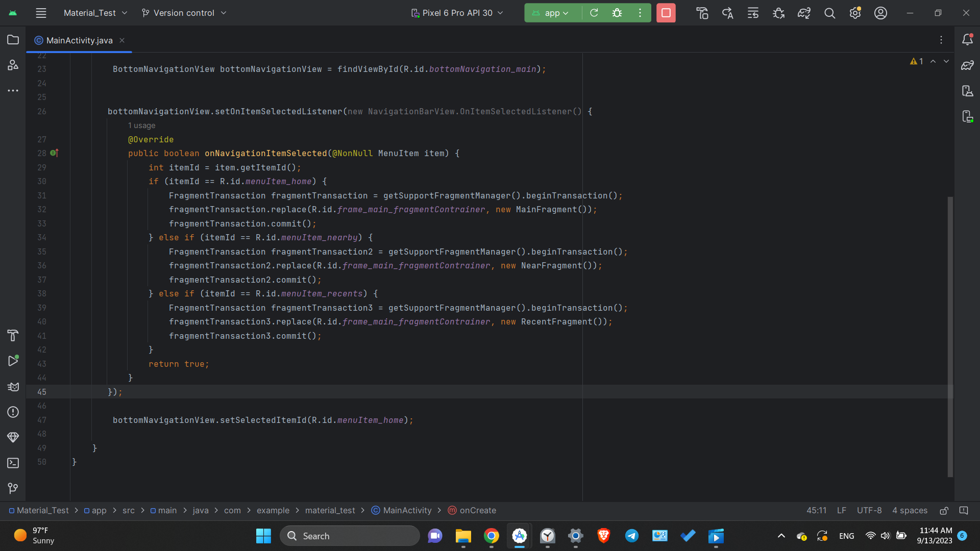The width and height of the screenshot is (980, 551).
Task: Change the 4 spaces indent setting
Action: pyautogui.click(x=910, y=510)
